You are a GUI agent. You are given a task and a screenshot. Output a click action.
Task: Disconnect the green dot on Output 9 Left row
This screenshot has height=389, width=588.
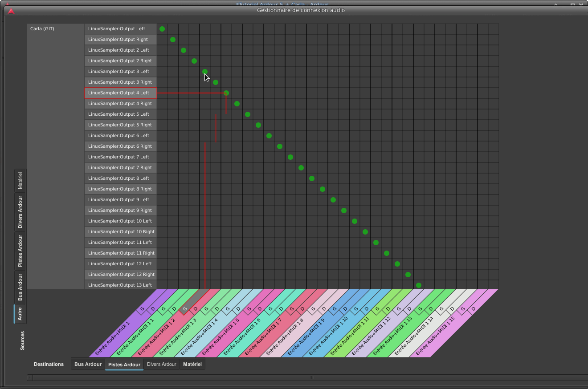pyautogui.click(x=333, y=200)
